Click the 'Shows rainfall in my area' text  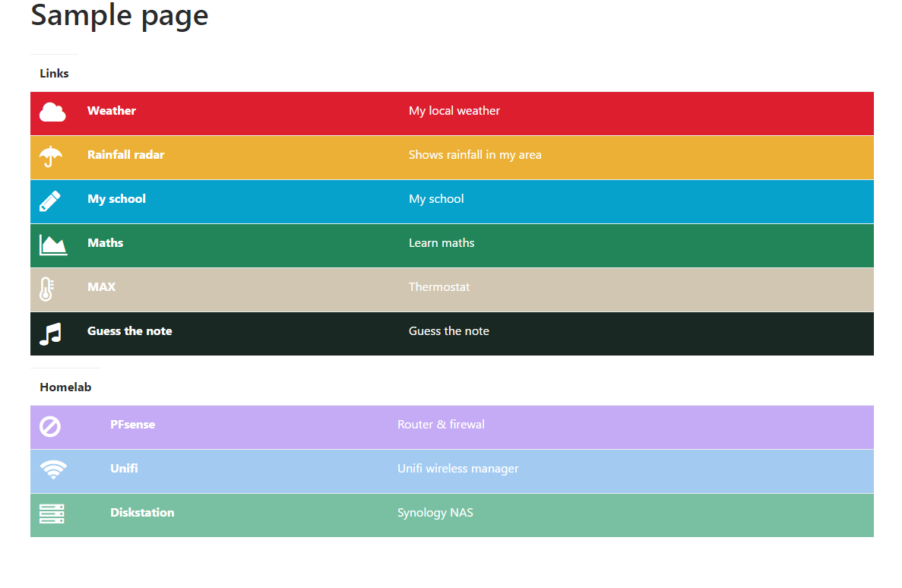coord(475,155)
